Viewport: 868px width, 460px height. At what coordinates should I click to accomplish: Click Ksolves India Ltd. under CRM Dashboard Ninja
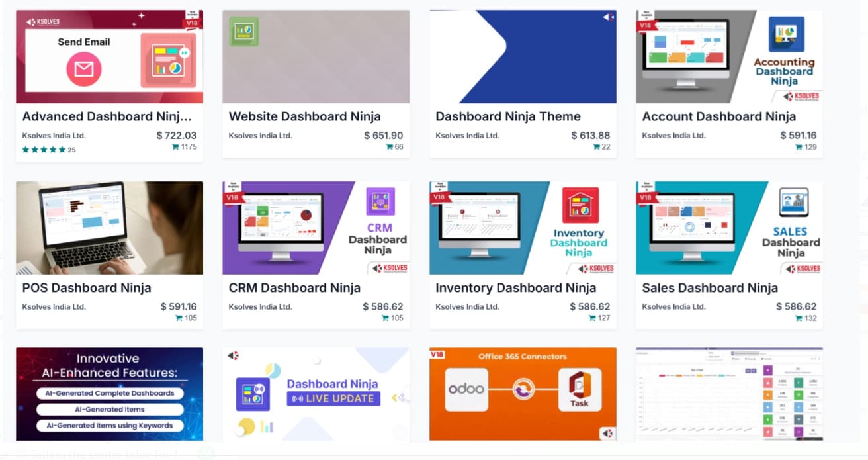(x=261, y=307)
